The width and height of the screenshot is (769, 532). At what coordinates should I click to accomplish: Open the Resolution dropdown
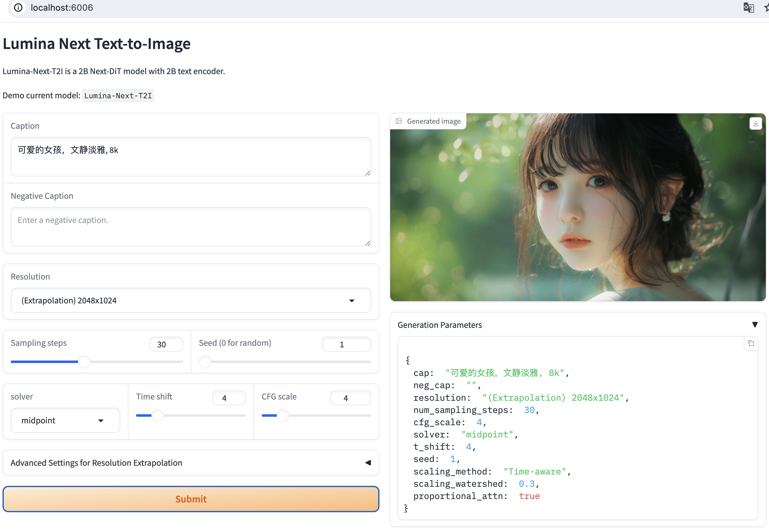pyautogui.click(x=191, y=300)
